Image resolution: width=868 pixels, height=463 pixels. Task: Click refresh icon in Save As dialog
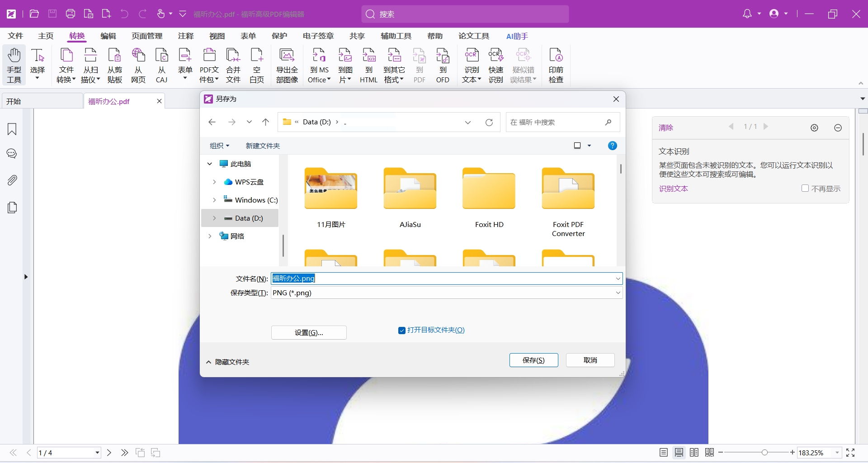[x=489, y=123]
